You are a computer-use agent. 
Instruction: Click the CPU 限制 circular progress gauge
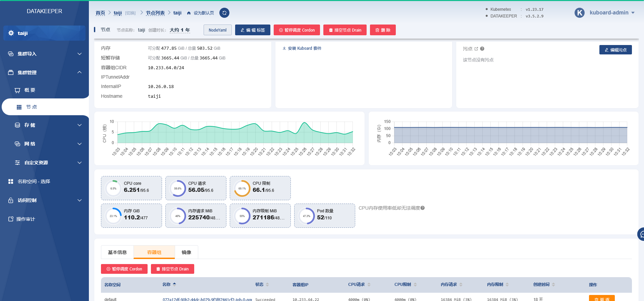(x=242, y=188)
